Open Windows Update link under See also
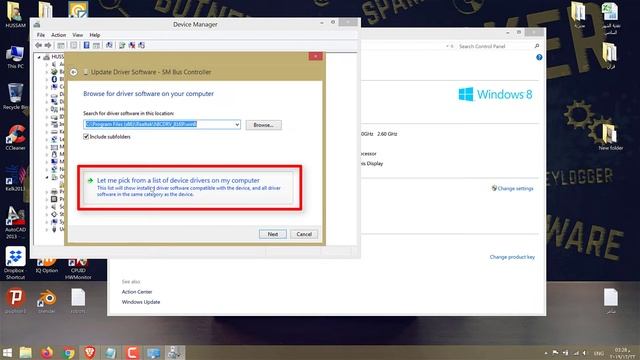Image resolution: width=640 pixels, height=360 pixels. pos(141,302)
